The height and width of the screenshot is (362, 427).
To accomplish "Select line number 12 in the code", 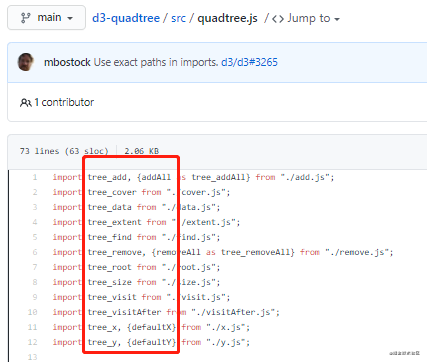I will pyautogui.click(x=33, y=342).
